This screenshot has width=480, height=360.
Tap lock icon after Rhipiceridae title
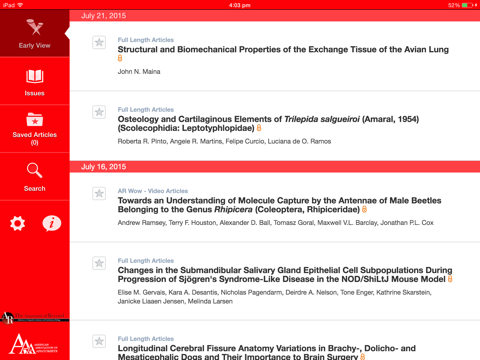pos(364,209)
